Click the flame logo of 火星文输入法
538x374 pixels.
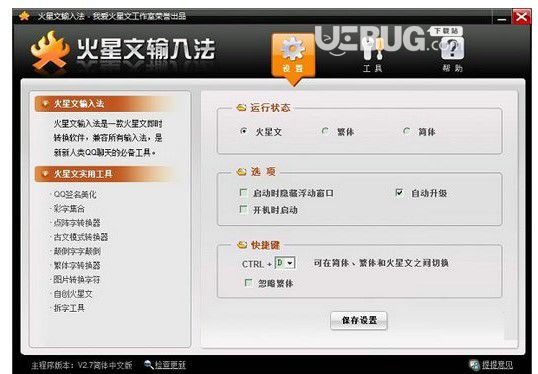49,51
